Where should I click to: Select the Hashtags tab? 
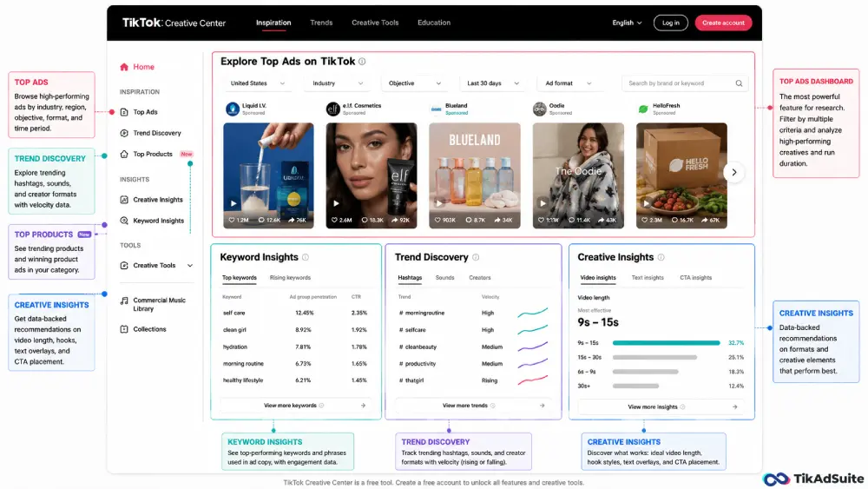[x=410, y=277]
